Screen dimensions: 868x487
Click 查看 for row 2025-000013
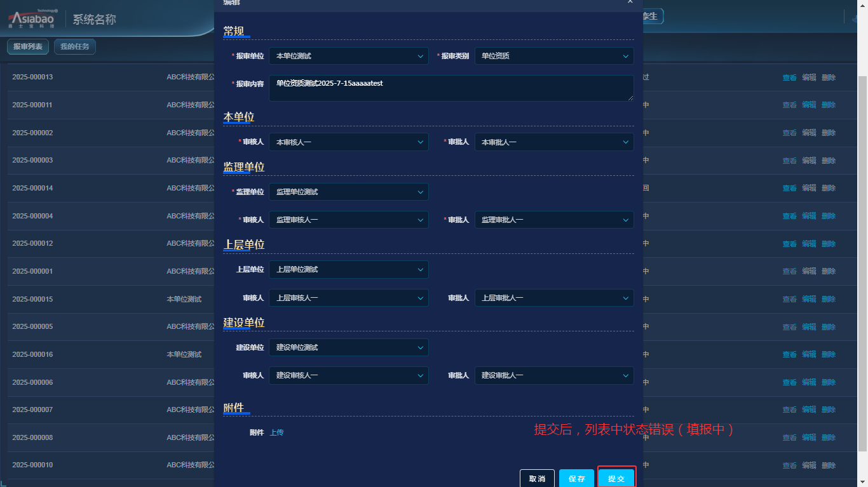(x=789, y=77)
